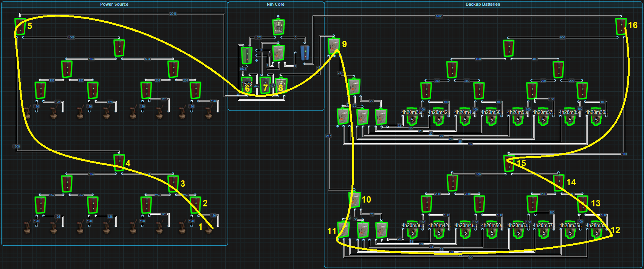The width and height of the screenshot is (644, 269).
Task: Click the gray distributor node numbered 9
Action: point(333,46)
